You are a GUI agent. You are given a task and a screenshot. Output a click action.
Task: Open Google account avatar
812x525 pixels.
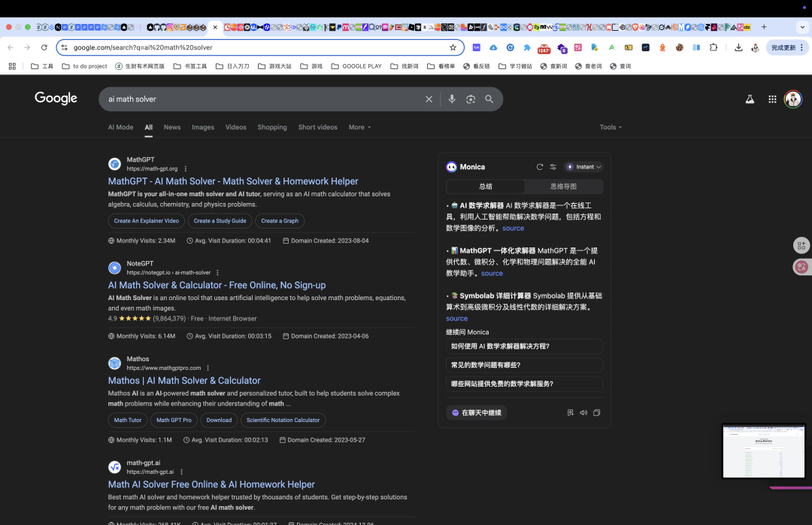point(793,99)
